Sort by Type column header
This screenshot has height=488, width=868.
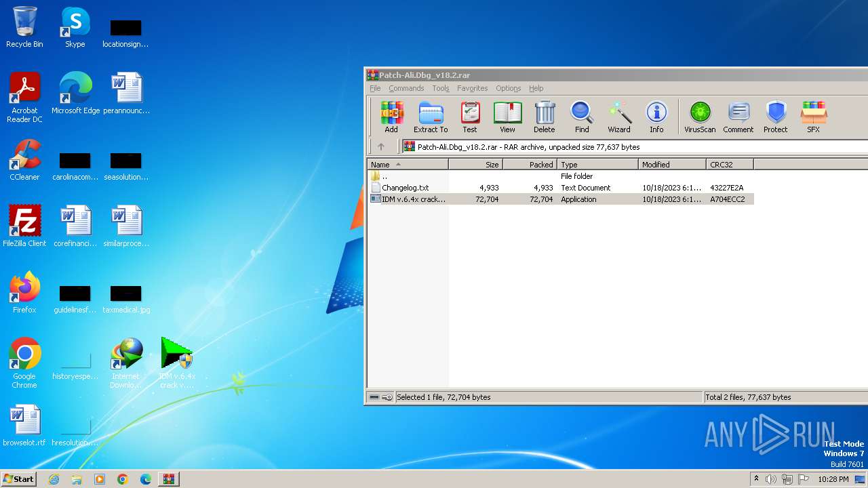597,165
